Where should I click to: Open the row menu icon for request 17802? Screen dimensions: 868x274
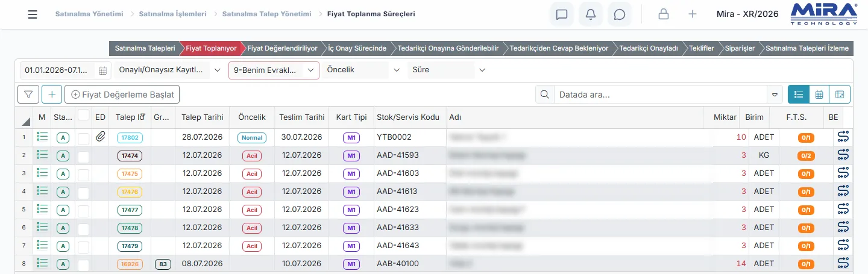pyautogui.click(x=42, y=137)
